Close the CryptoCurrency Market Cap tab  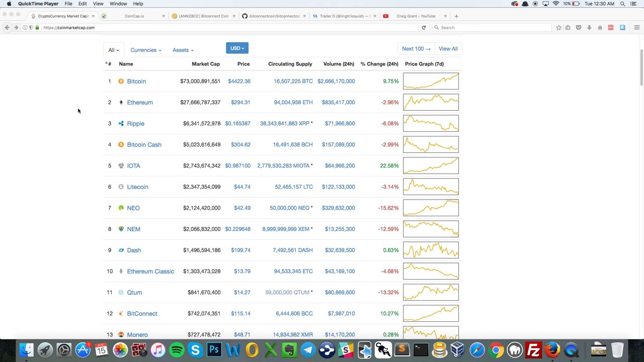(93, 16)
